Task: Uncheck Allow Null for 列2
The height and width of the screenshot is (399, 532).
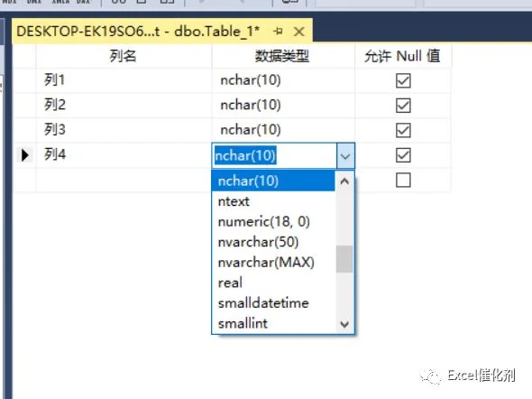Action: [x=403, y=106]
